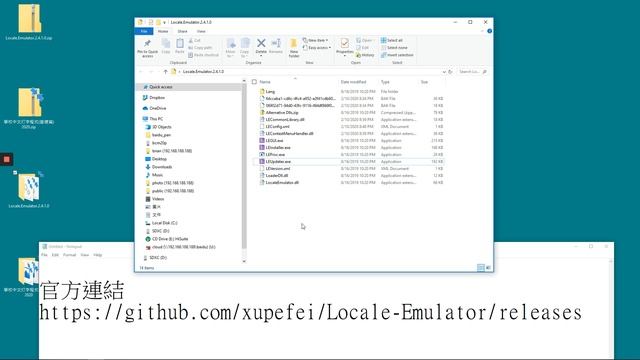
Task: Switch to the Share ribbon tab
Action: point(182,31)
